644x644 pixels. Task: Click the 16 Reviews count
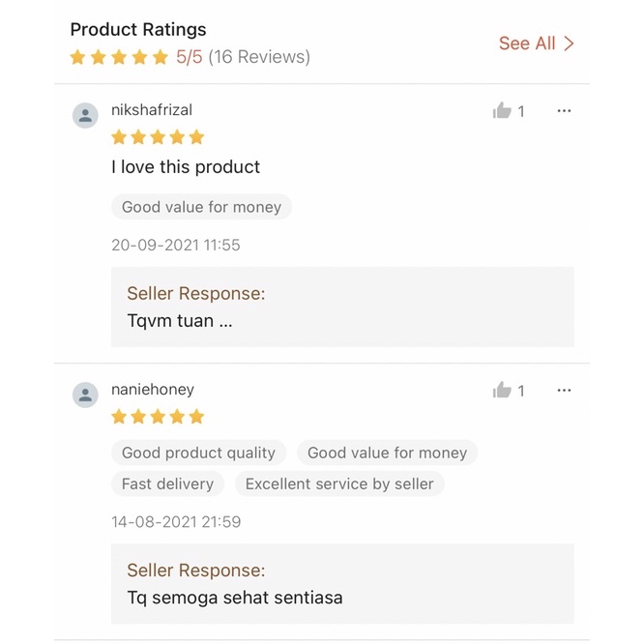(x=259, y=57)
